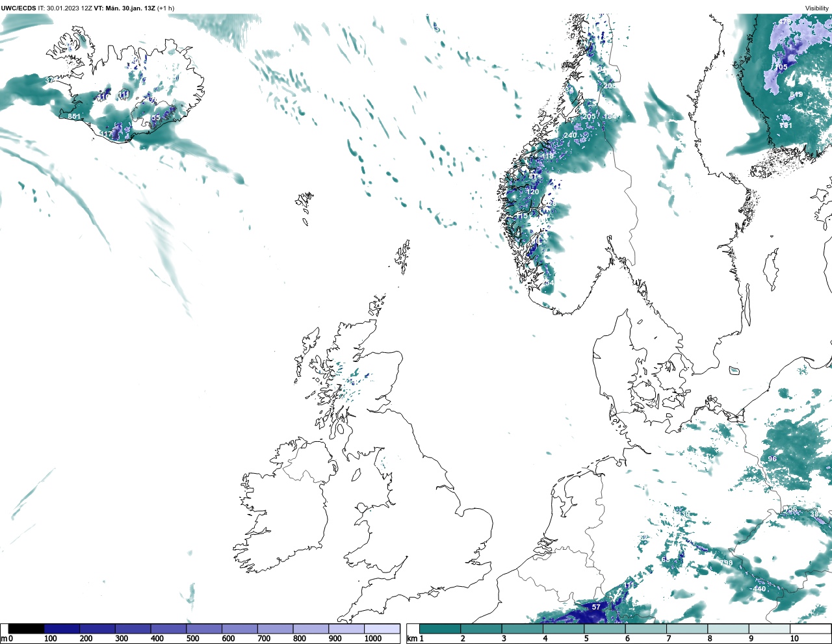
Task: Pick the 500–600 m legend color segment
Action: (x=204, y=628)
